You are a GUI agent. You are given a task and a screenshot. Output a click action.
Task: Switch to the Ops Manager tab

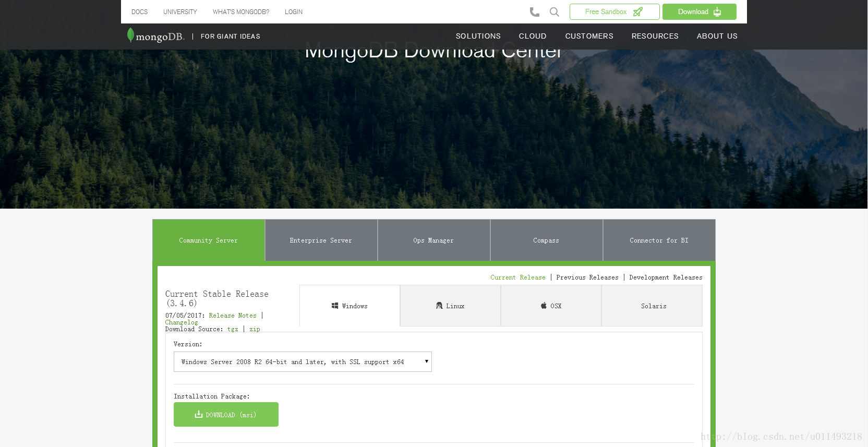coord(434,240)
